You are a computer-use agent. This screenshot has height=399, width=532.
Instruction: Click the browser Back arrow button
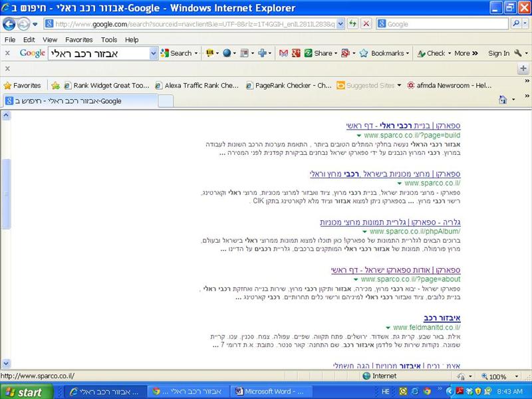[x=9, y=24]
